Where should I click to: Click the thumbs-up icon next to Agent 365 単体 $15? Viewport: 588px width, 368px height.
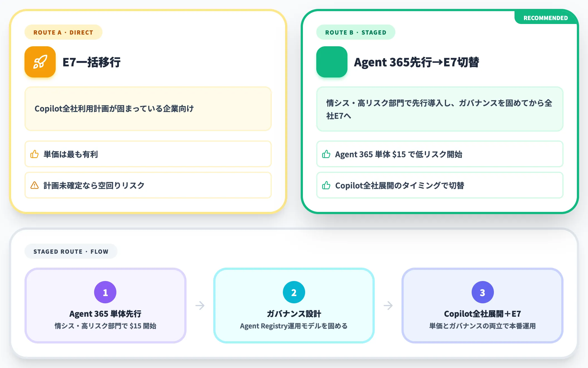pyautogui.click(x=326, y=154)
